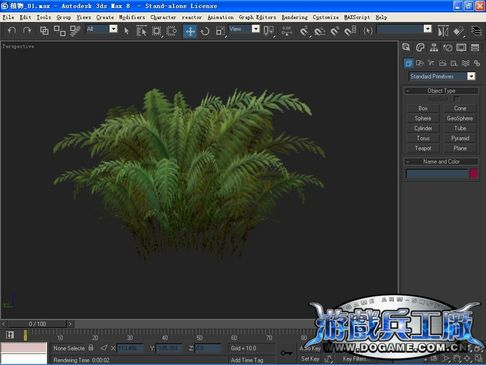Open the Modifiers menu

point(132,17)
